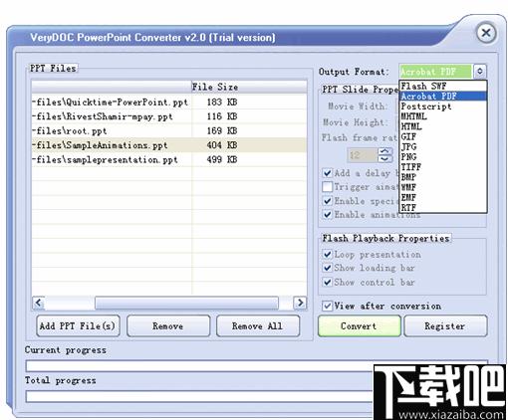The width and height of the screenshot is (508, 420).
Task: Select JPG output format
Action: (443, 147)
